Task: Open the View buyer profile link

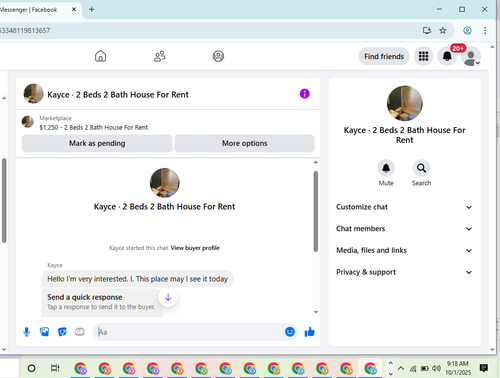Action: 195,248
